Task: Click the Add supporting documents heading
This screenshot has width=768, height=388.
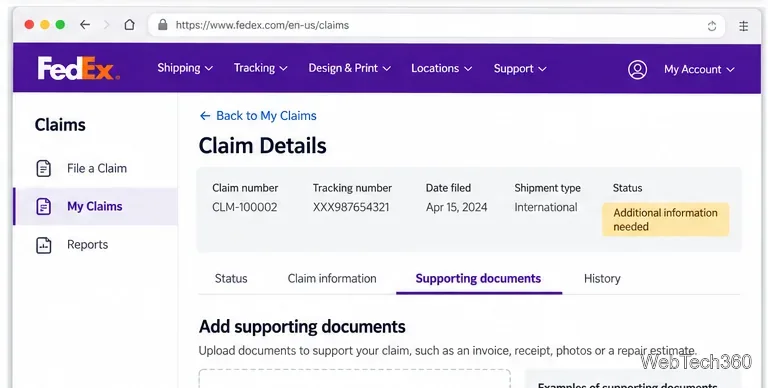Action: tap(302, 327)
